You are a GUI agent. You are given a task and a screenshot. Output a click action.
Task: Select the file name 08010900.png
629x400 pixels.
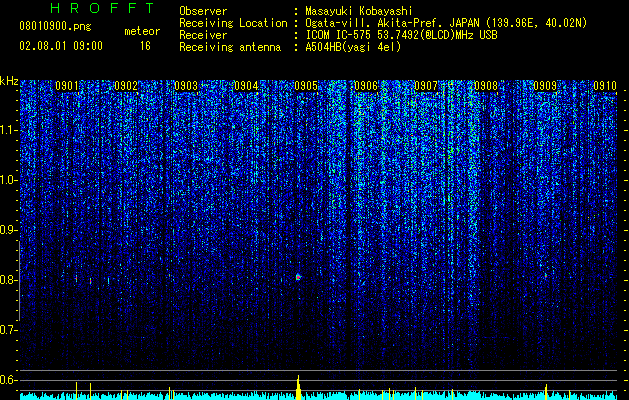tap(55, 27)
